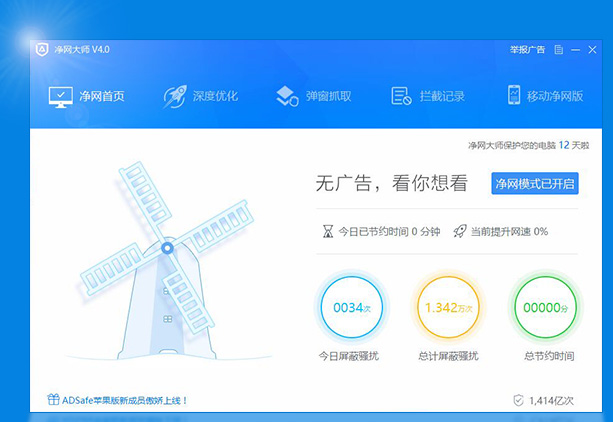Close the 净网大师 window
The height and width of the screenshot is (422, 613).
(x=592, y=50)
